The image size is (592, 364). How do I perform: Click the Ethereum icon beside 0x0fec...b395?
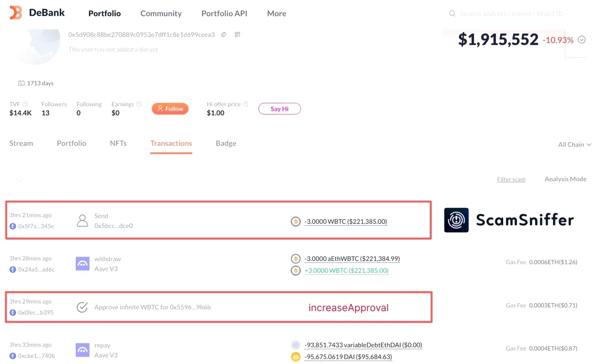13,312
